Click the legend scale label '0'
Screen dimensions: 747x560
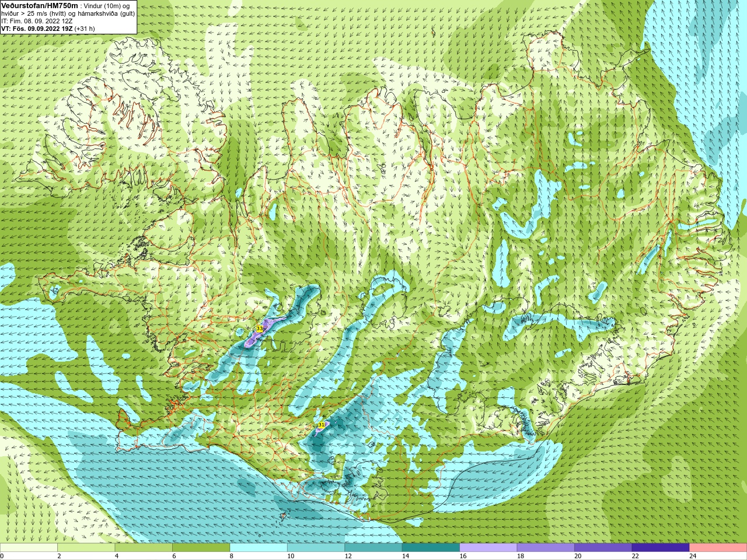(x=2, y=556)
